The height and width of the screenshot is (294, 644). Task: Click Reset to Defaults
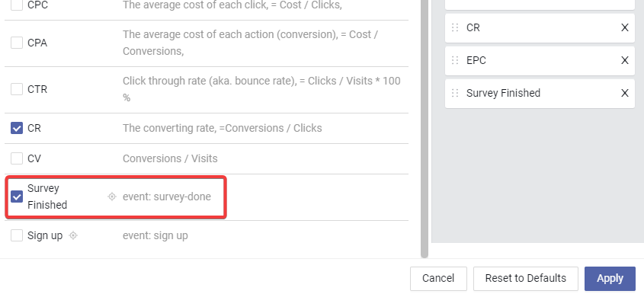(526, 279)
